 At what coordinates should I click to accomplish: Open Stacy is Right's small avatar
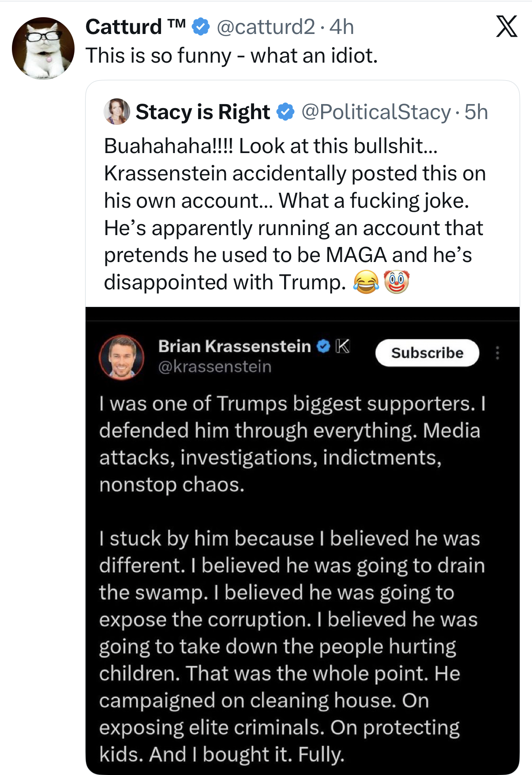(116, 112)
